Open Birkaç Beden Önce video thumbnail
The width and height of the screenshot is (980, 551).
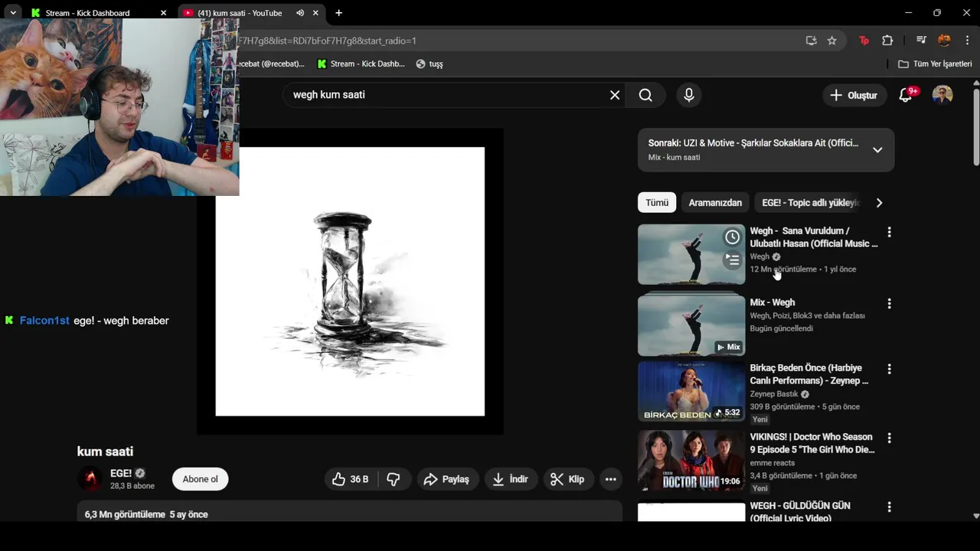tap(691, 392)
